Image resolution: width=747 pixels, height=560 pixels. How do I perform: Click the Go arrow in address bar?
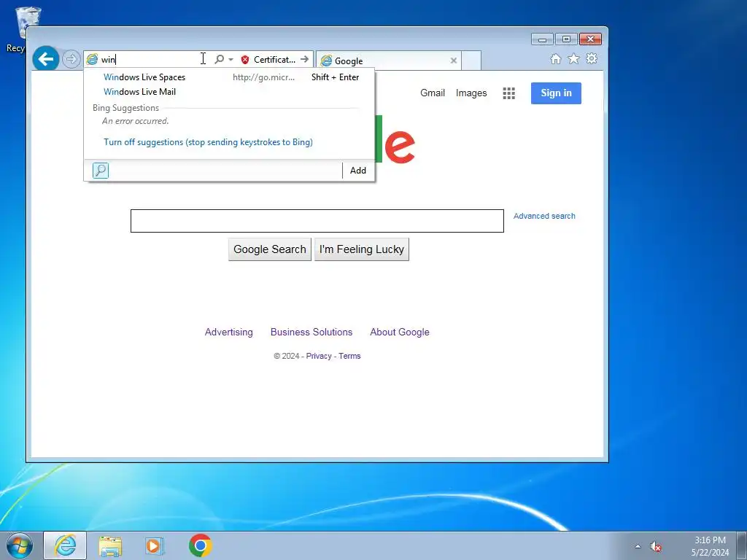pos(305,60)
